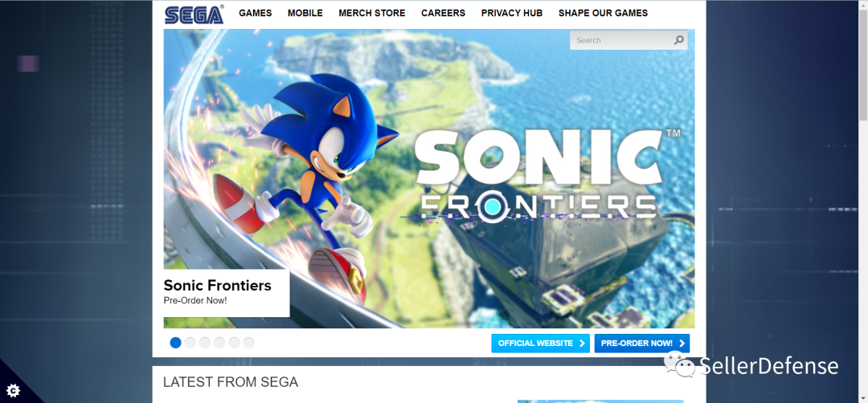868x403 pixels.
Task: Visit the PRIVACY HUB
Action: coord(512,14)
